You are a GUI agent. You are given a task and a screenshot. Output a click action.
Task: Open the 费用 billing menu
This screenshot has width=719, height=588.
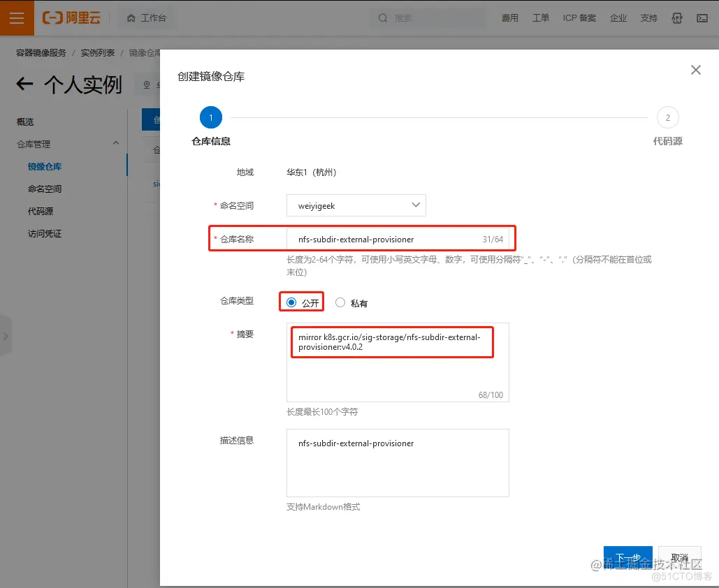click(509, 18)
